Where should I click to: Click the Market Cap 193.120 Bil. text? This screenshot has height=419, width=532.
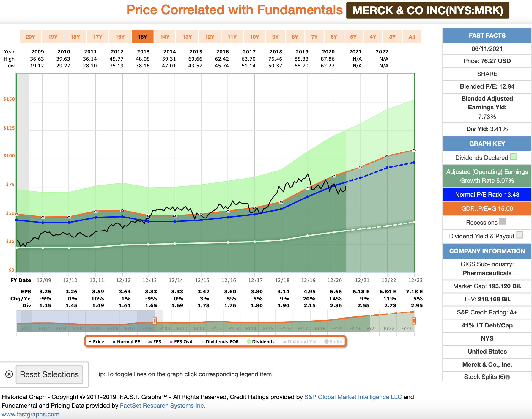pyautogui.click(x=487, y=286)
